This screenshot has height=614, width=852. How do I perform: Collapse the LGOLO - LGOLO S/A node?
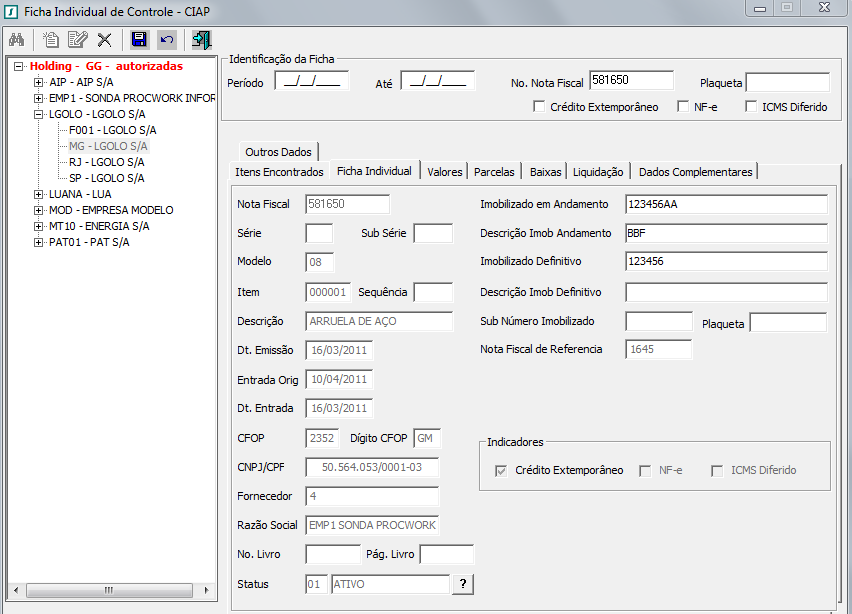[x=39, y=114]
